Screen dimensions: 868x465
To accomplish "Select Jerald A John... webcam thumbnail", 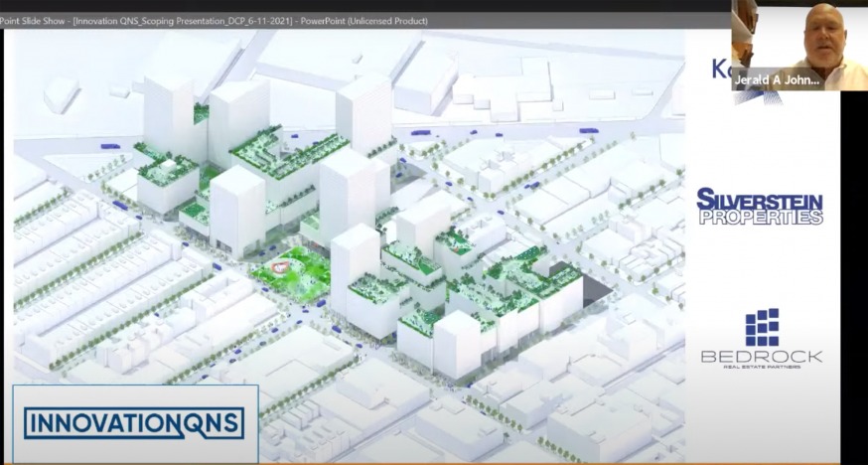I will [799, 46].
